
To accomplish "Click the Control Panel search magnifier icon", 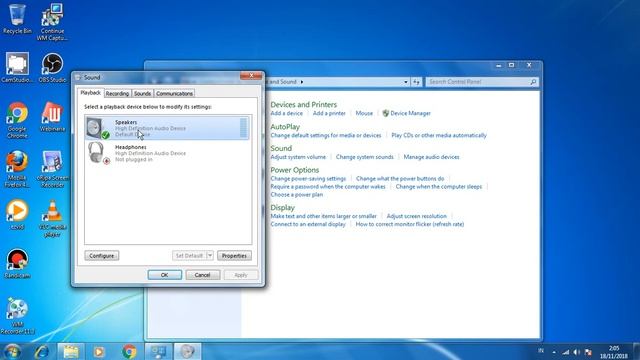I will (533, 82).
